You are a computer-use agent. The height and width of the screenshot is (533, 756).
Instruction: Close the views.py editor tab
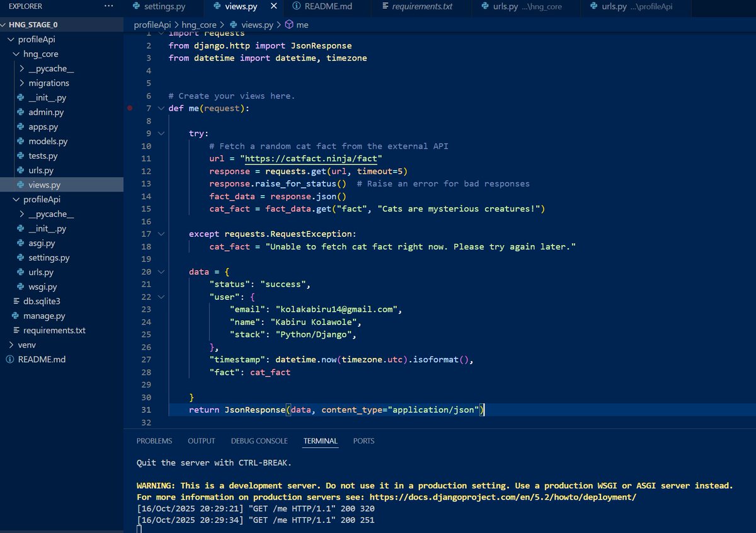tap(273, 7)
